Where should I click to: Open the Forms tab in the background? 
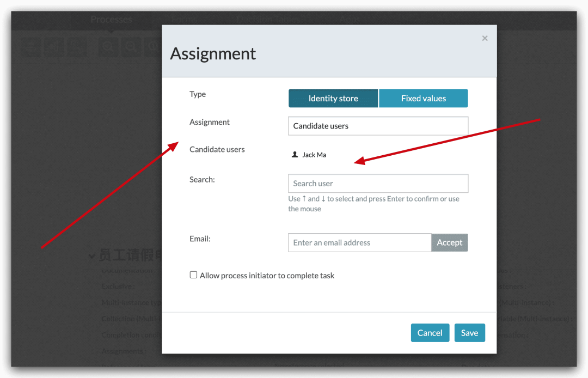[x=184, y=19]
